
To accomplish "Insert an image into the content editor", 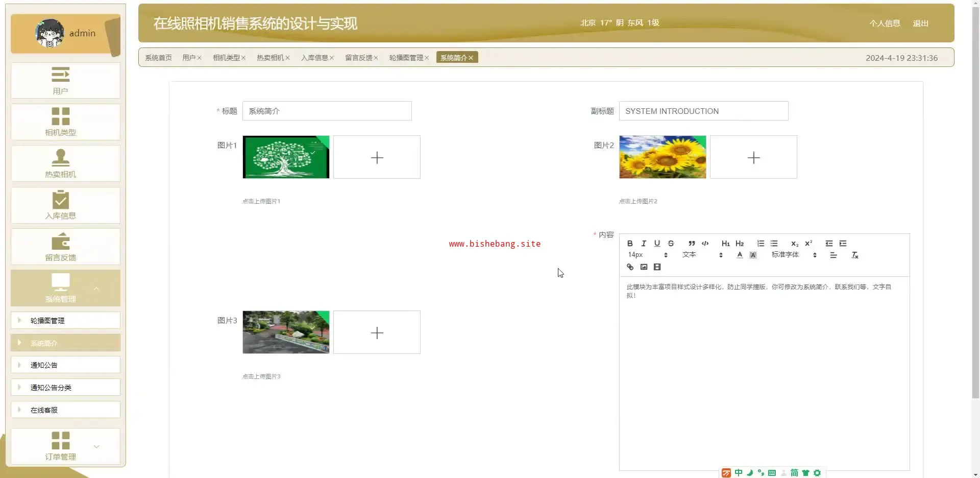I will click(644, 267).
